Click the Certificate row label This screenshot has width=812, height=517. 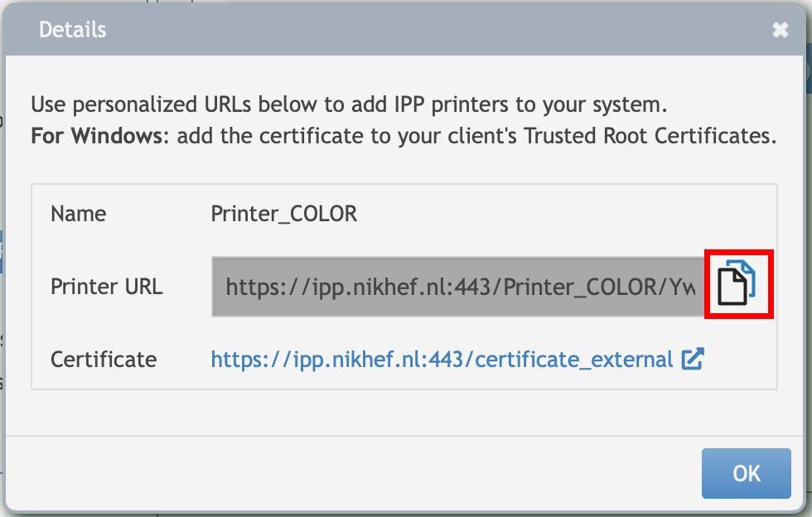coord(104,360)
